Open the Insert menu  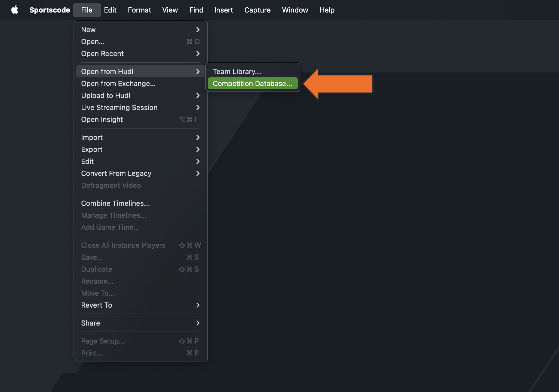pos(223,10)
